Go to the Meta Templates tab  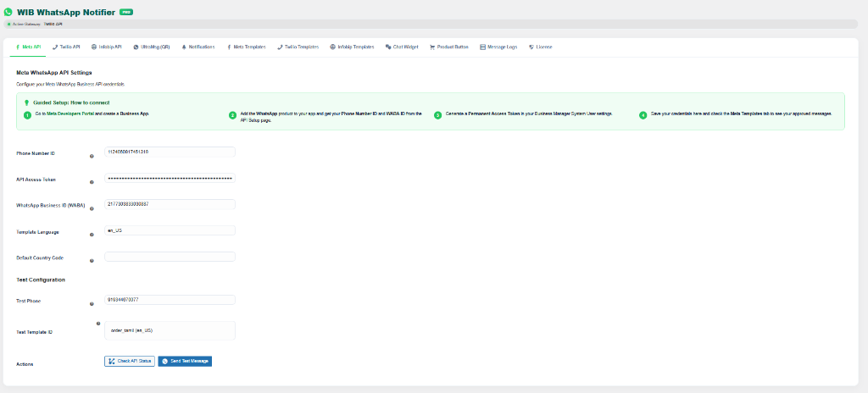[x=247, y=47]
